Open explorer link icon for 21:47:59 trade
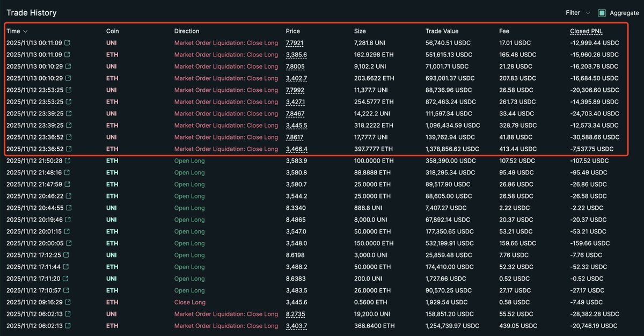The image size is (644, 336). [68, 185]
